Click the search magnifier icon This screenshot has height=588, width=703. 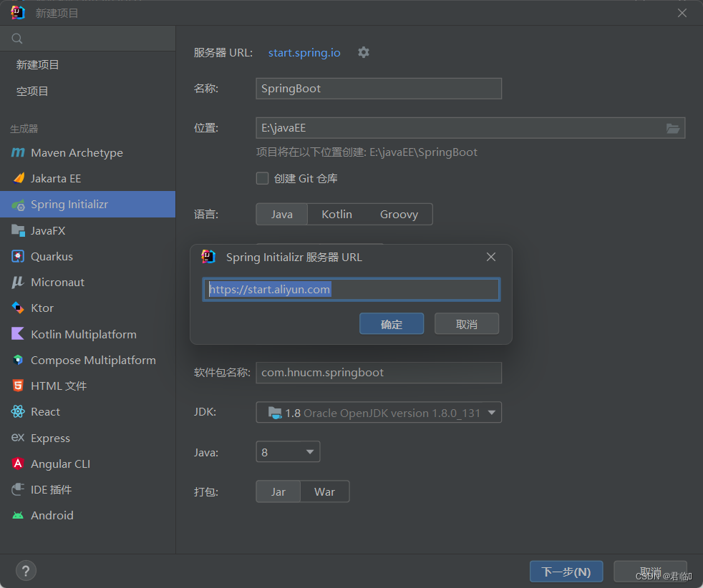17,39
